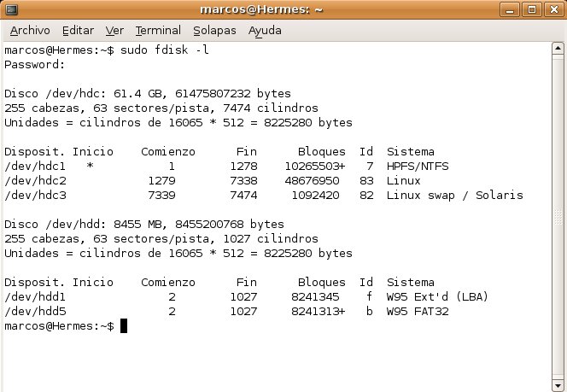Click the /dev/hdc1 partition entry

tap(34, 166)
